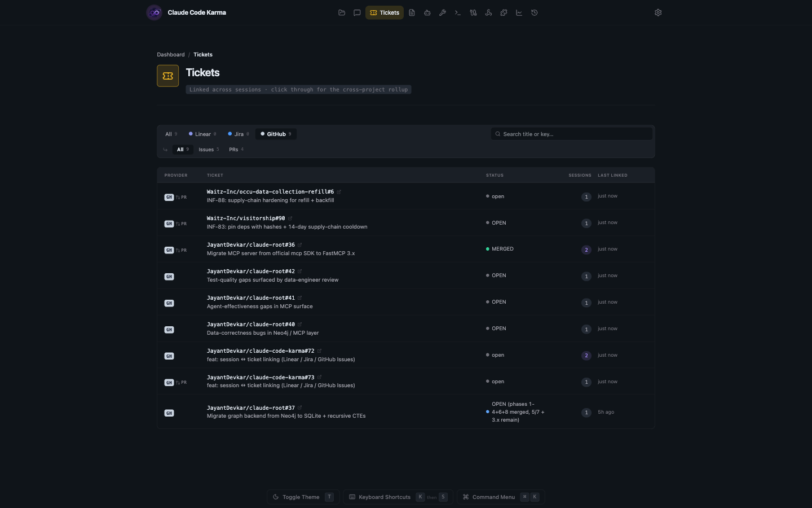Open ticket Waitz-Inc/visitorship#90
Image resolution: width=812 pixels, height=508 pixels.
246,218
